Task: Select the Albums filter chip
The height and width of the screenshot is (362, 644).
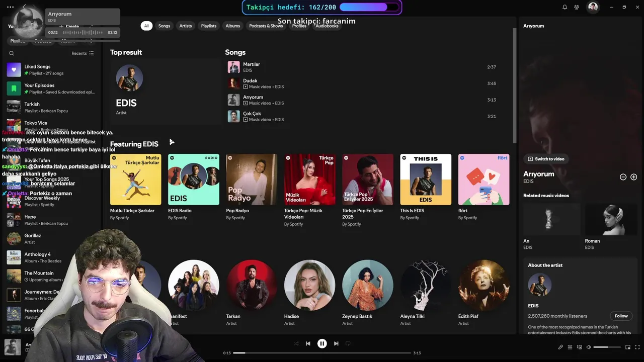Action: (232, 26)
